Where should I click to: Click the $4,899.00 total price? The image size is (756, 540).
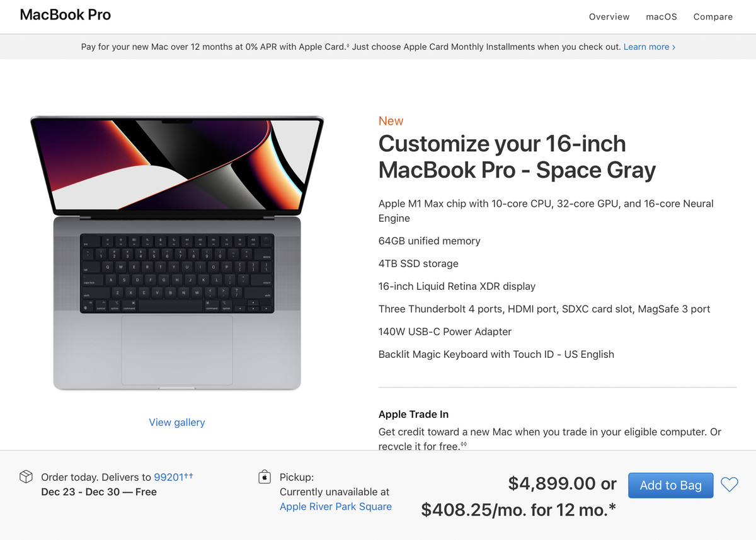pyautogui.click(x=552, y=483)
